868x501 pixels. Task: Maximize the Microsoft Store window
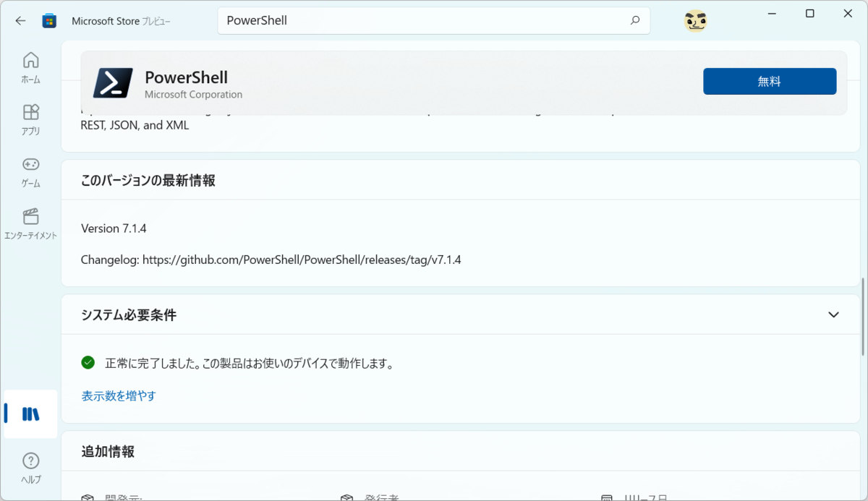pos(809,14)
